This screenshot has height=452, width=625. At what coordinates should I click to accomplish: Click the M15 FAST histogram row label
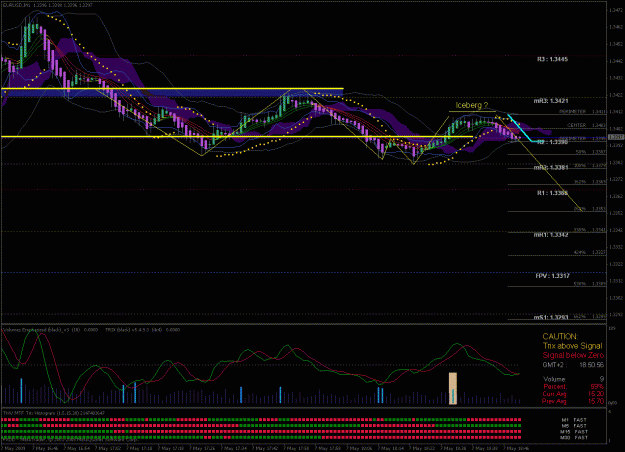point(574,432)
